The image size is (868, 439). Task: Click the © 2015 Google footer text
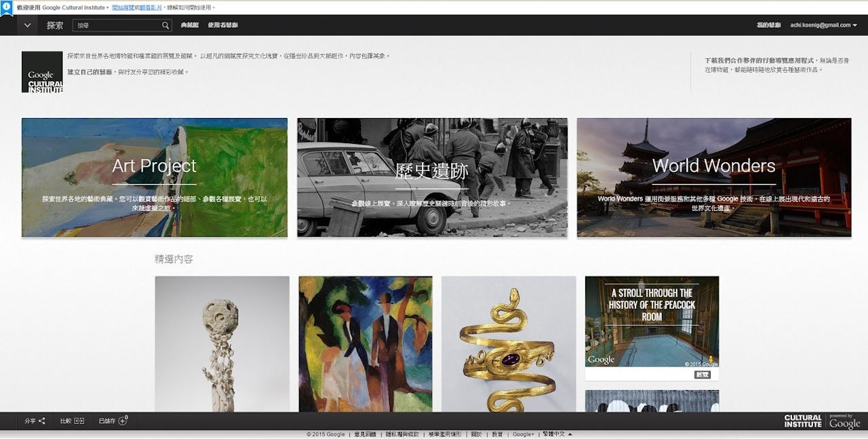(x=325, y=434)
